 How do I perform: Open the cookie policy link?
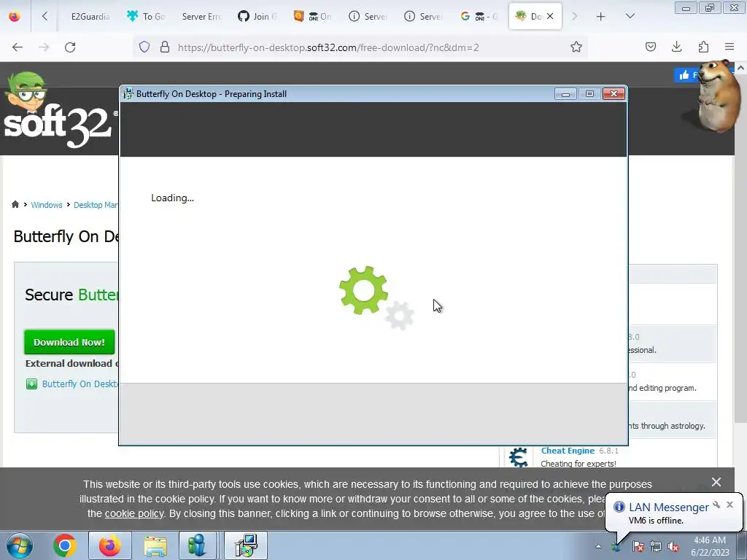[x=134, y=514]
